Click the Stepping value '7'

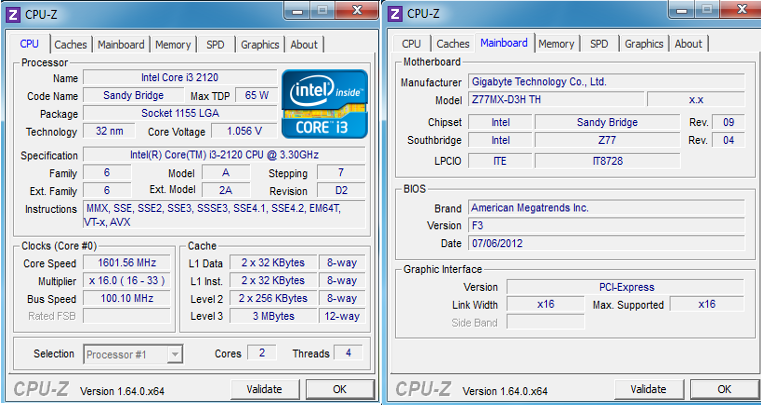coord(341,172)
